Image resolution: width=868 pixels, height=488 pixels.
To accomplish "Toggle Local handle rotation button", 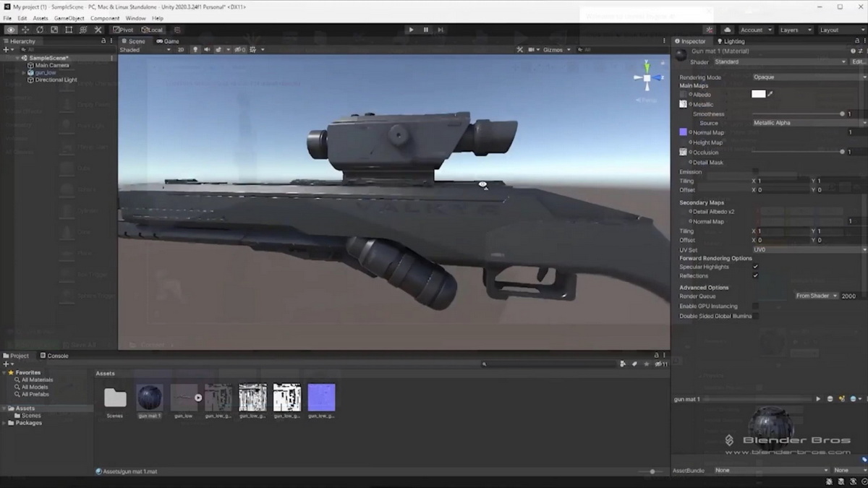I will pyautogui.click(x=153, y=30).
